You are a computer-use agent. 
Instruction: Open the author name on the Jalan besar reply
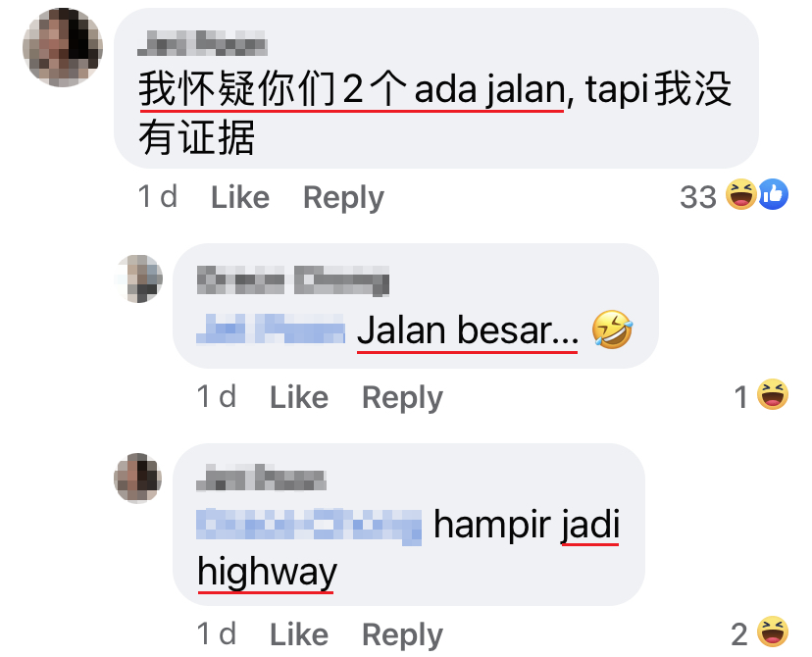[x=293, y=280]
